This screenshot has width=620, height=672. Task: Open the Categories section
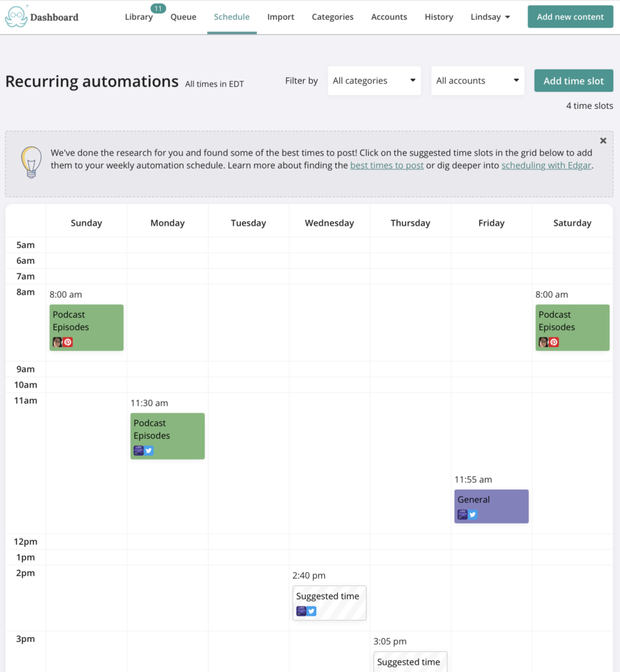(x=333, y=17)
